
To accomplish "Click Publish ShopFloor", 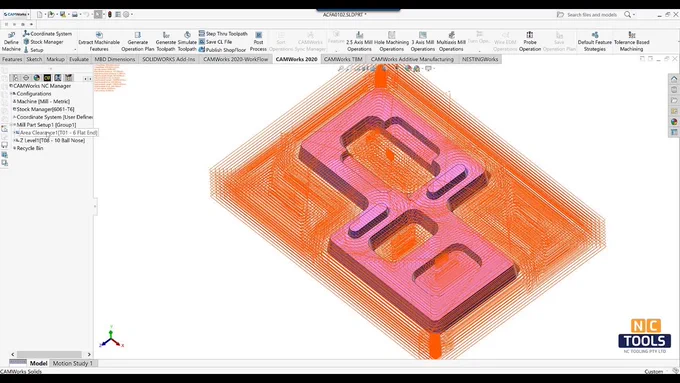I will [x=222, y=50].
